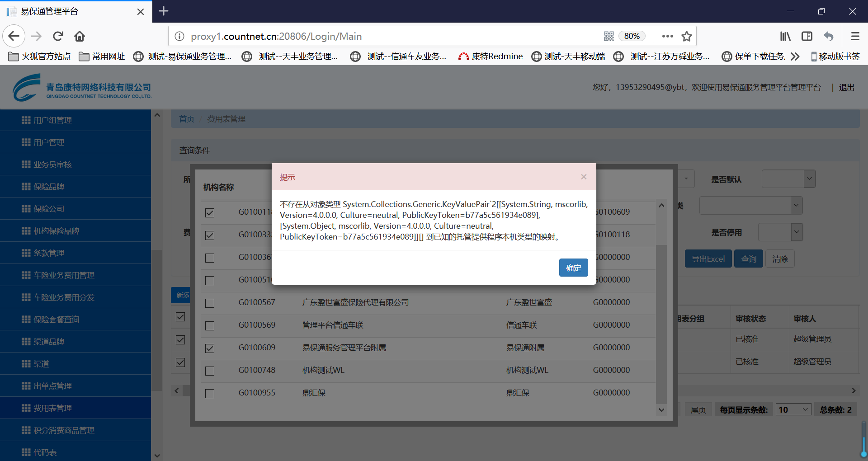Open page actions three-dot menu

point(667,36)
